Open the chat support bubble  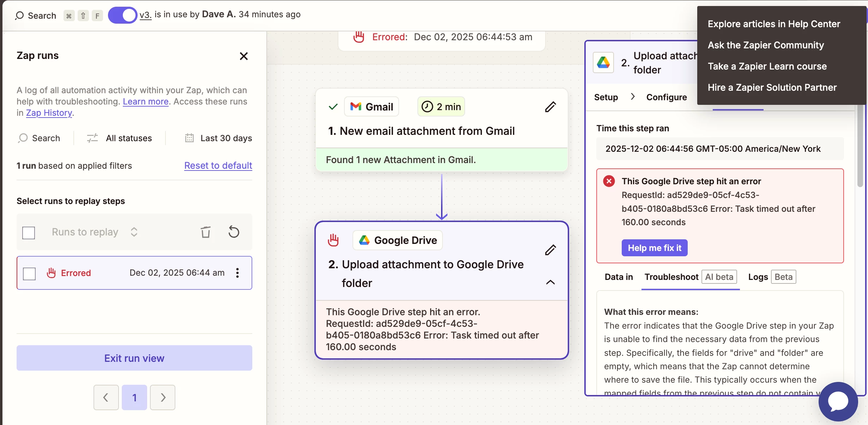coord(838,401)
